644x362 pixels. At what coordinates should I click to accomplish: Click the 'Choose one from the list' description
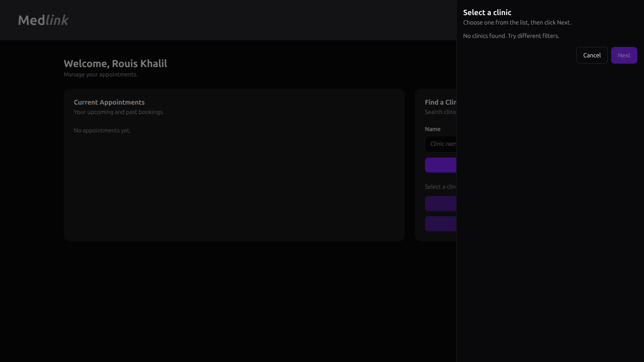click(517, 22)
